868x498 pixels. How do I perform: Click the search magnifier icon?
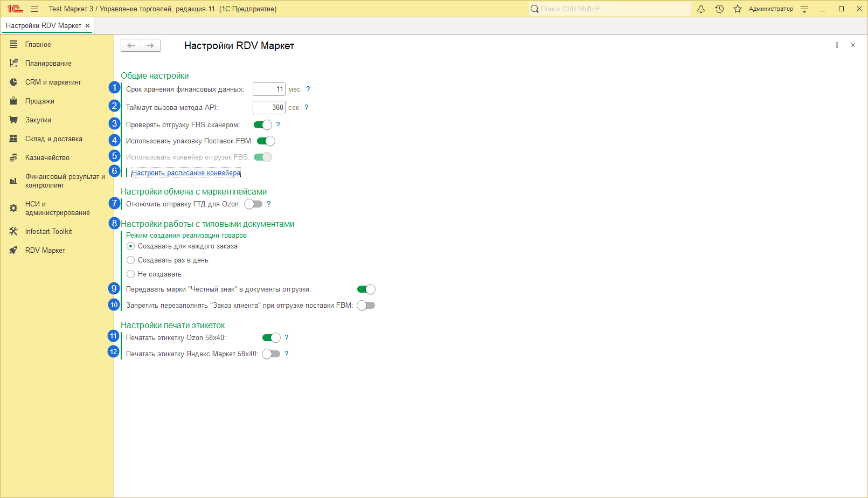tap(534, 9)
